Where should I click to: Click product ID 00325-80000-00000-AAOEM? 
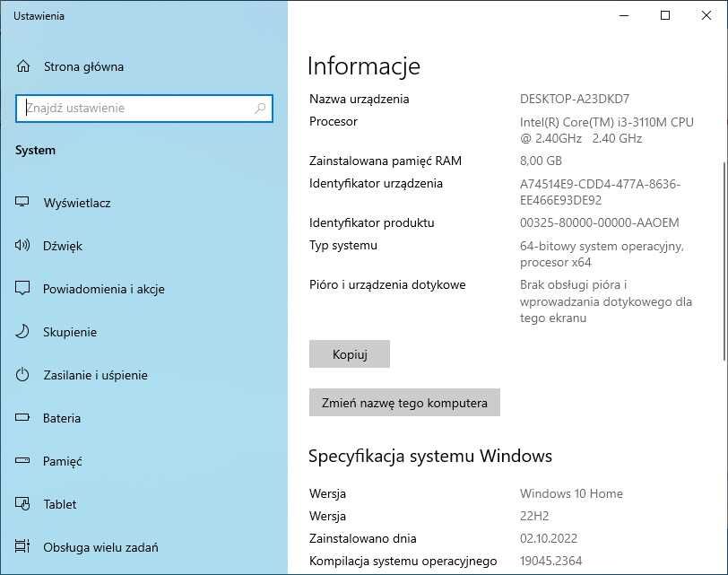[x=600, y=222]
